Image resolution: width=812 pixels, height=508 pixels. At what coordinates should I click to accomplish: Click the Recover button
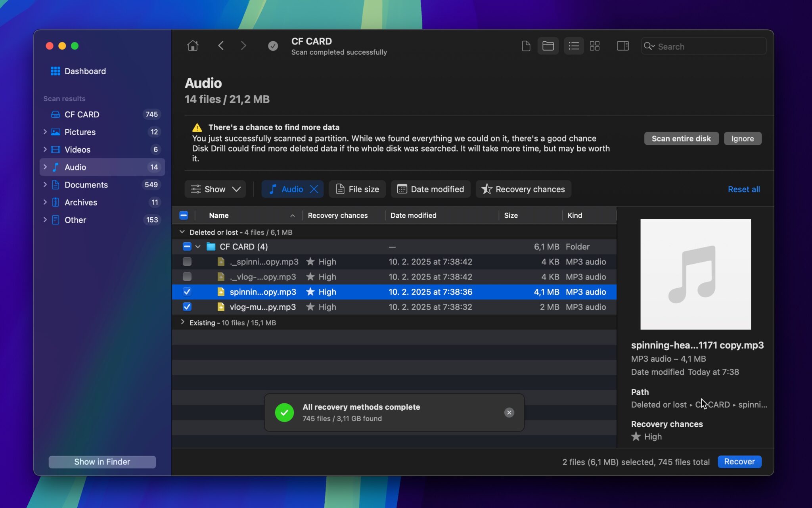click(x=739, y=462)
